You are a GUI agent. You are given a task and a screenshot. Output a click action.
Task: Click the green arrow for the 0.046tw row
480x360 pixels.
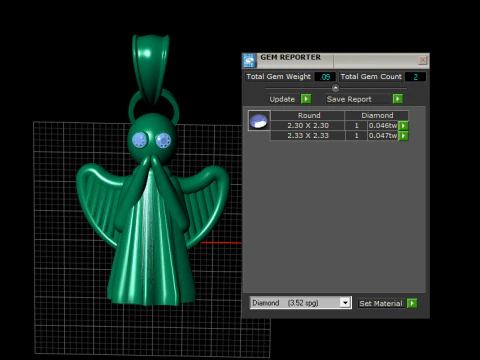point(403,126)
